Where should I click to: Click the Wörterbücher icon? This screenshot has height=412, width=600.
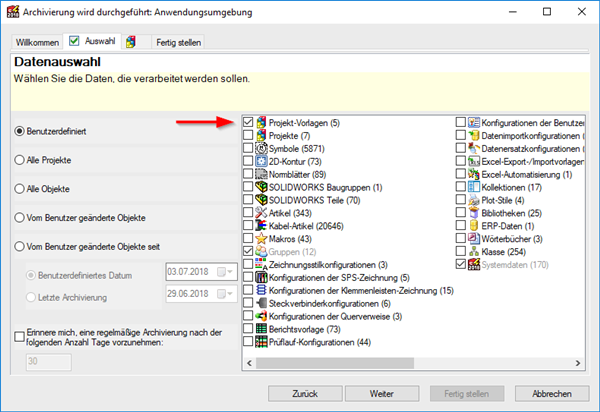pos(474,239)
